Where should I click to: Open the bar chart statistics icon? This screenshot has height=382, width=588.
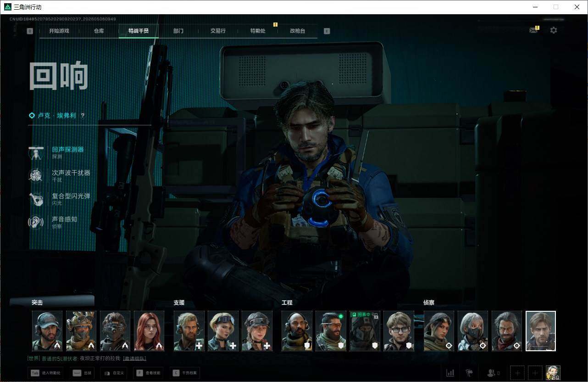450,373
